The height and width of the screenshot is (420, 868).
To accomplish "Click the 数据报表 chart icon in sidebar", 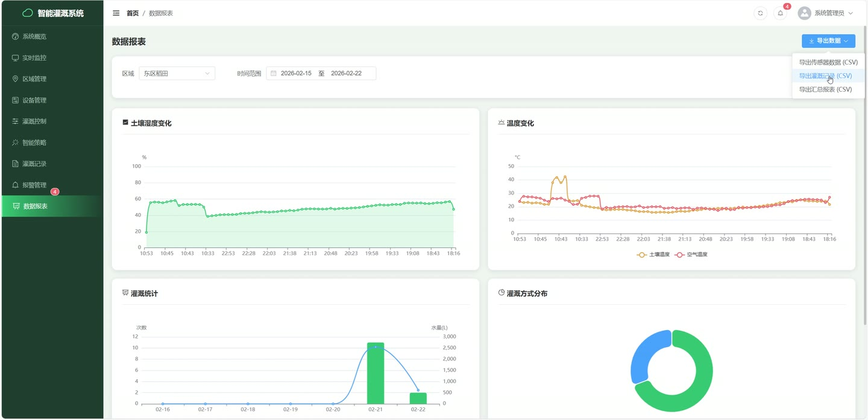I will coord(16,206).
